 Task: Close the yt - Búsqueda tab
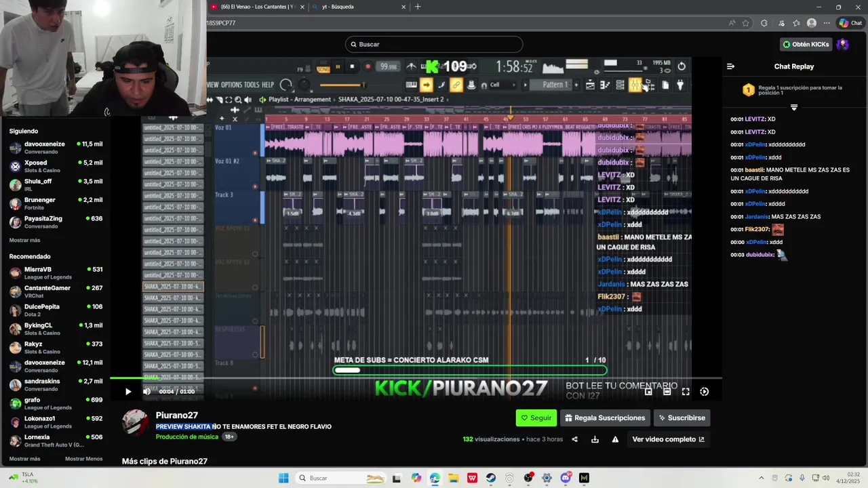(403, 7)
